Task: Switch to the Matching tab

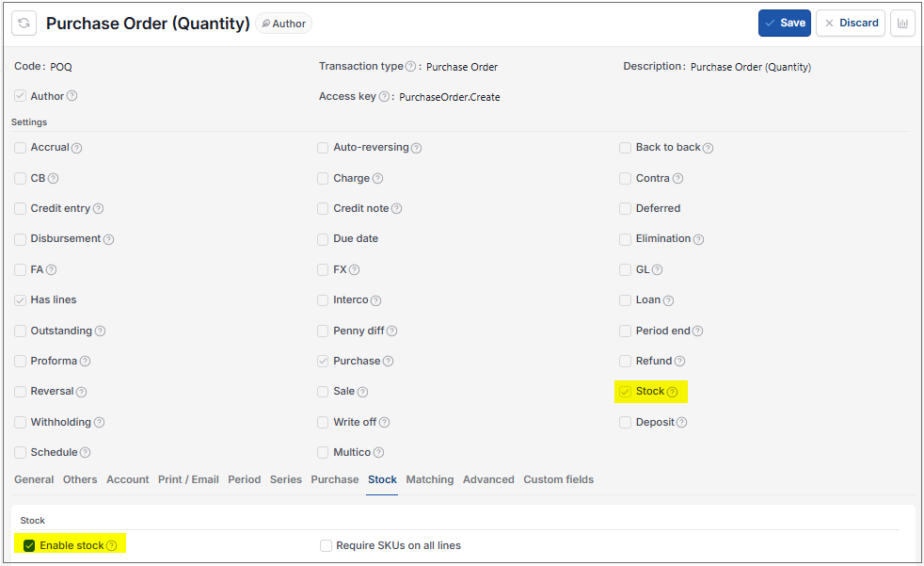Action: point(430,479)
